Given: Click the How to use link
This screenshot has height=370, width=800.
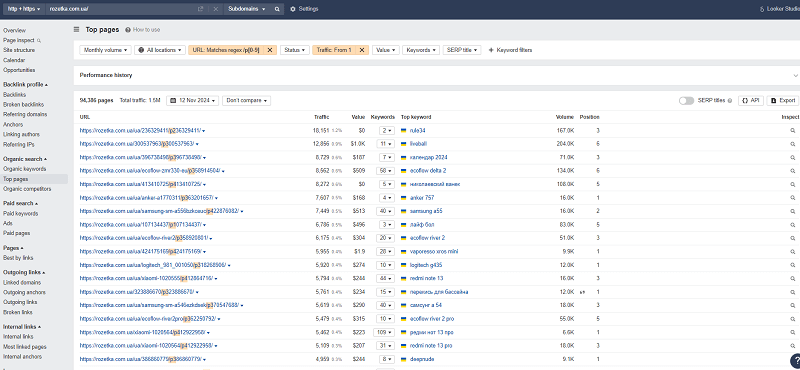Looking at the screenshot, I should (x=146, y=30).
